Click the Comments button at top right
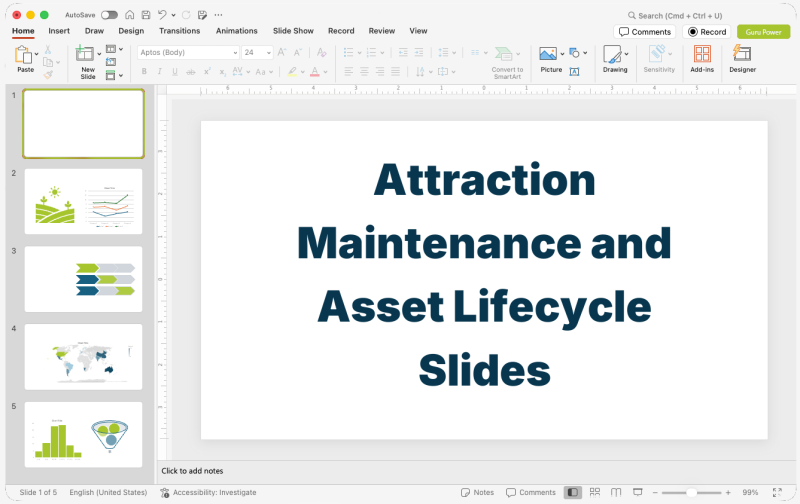This screenshot has width=800, height=504. [645, 32]
